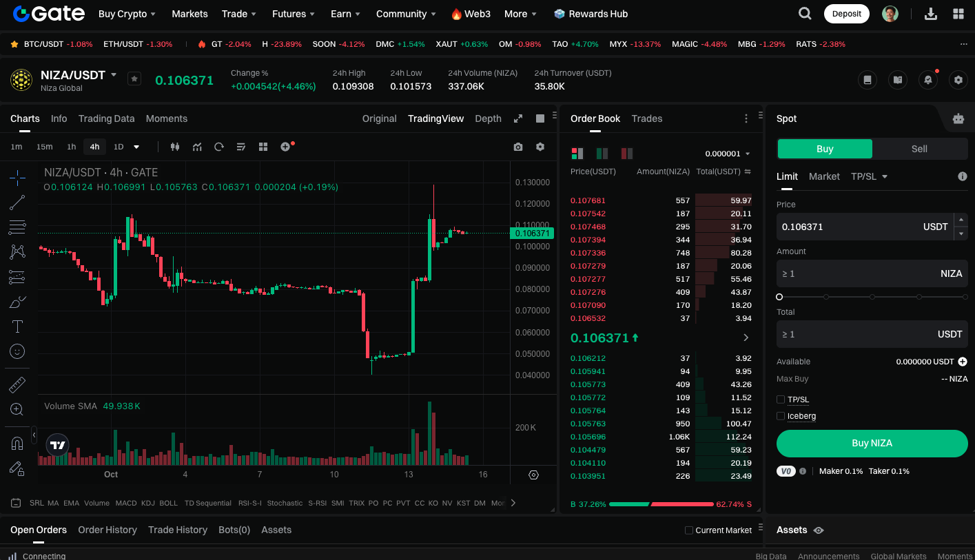Take a chart snapshot with the camera icon
Image resolution: width=975 pixels, height=560 pixels.
(x=518, y=147)
